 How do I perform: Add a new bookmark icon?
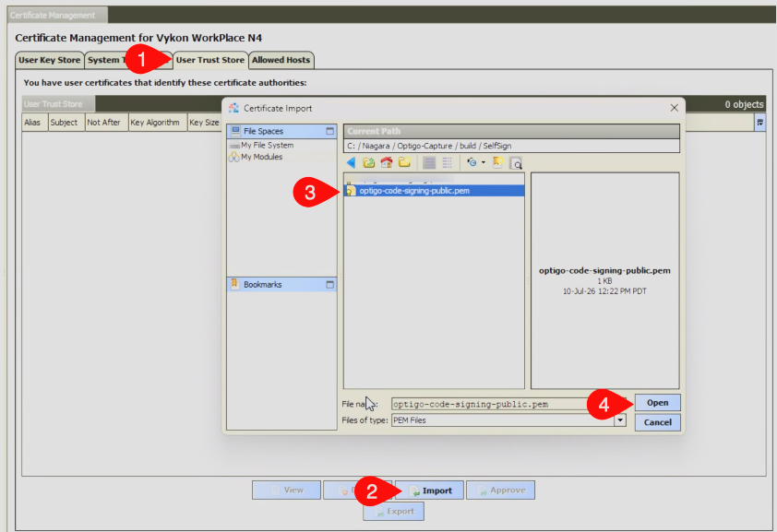497,162
